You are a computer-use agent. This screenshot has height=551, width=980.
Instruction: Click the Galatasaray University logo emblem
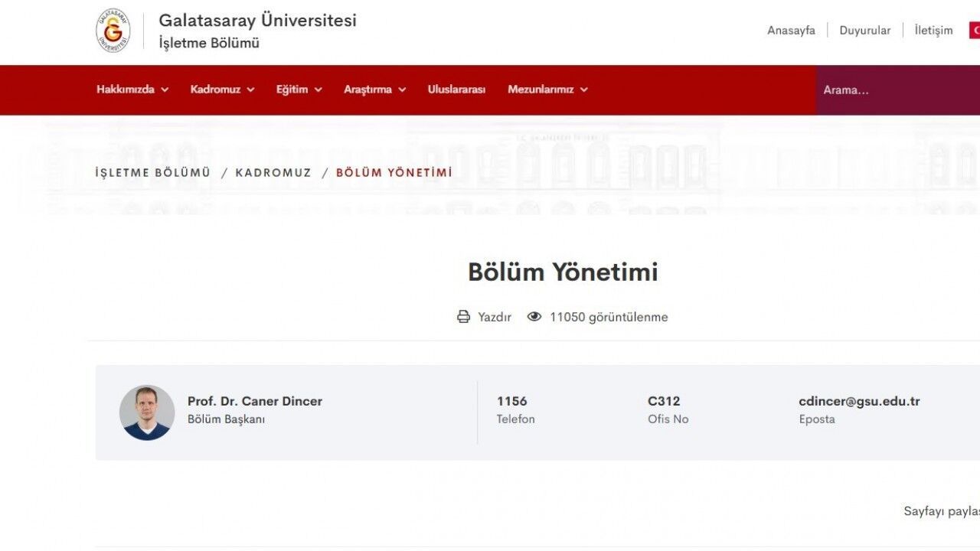(x=113, y=31)
